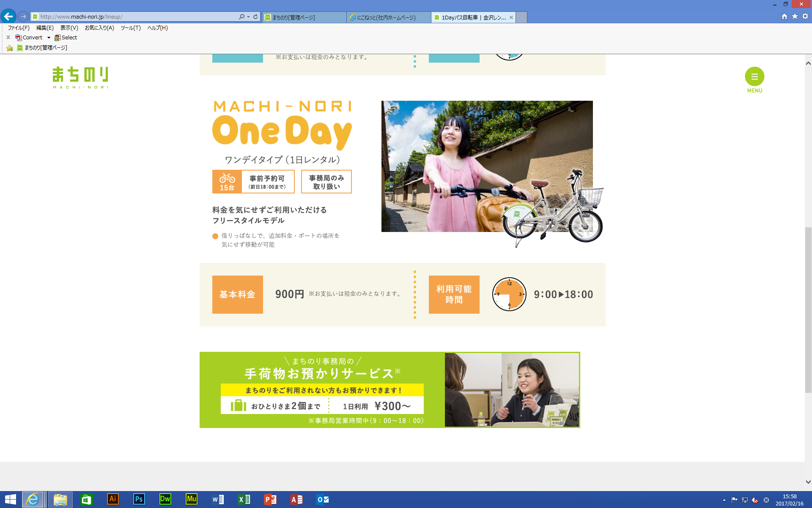Click the orange 基本料金 label box
This screenshot has width=812, height=508.
coord(237,295)
